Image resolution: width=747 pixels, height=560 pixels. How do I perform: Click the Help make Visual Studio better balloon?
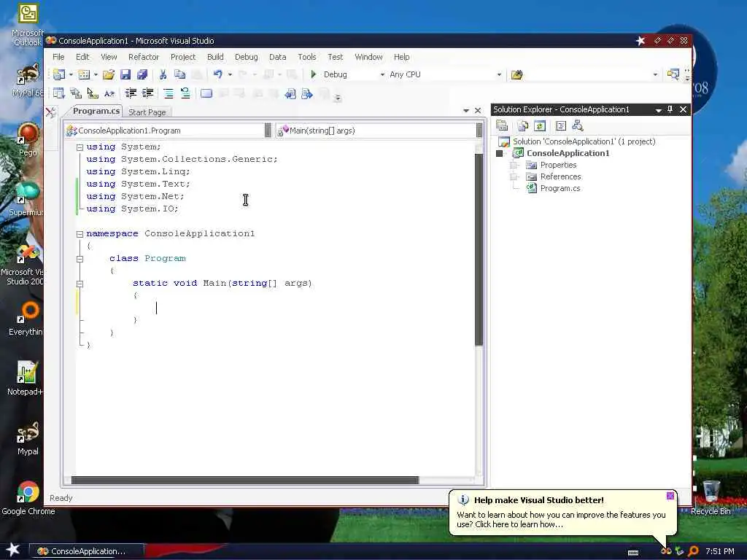tap(562, 513)
